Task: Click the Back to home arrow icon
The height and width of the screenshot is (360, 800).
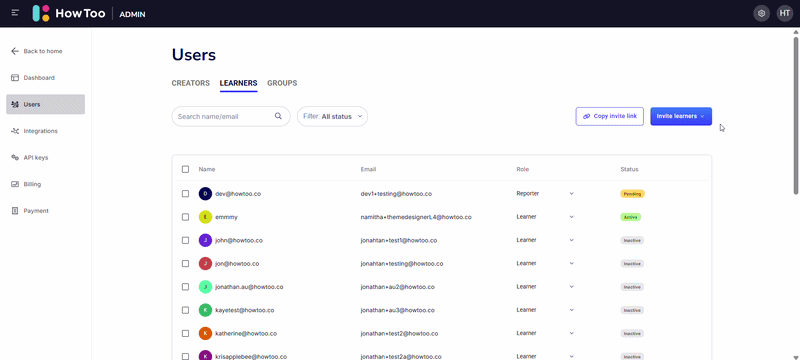Action: pyautogui.click(x=15, y=51)
